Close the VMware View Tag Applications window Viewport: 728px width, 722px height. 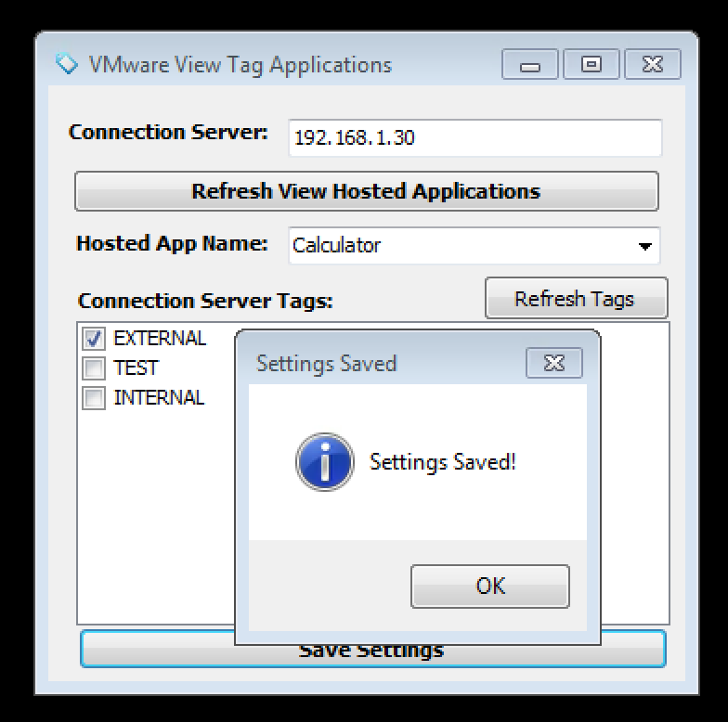(652, 65)
